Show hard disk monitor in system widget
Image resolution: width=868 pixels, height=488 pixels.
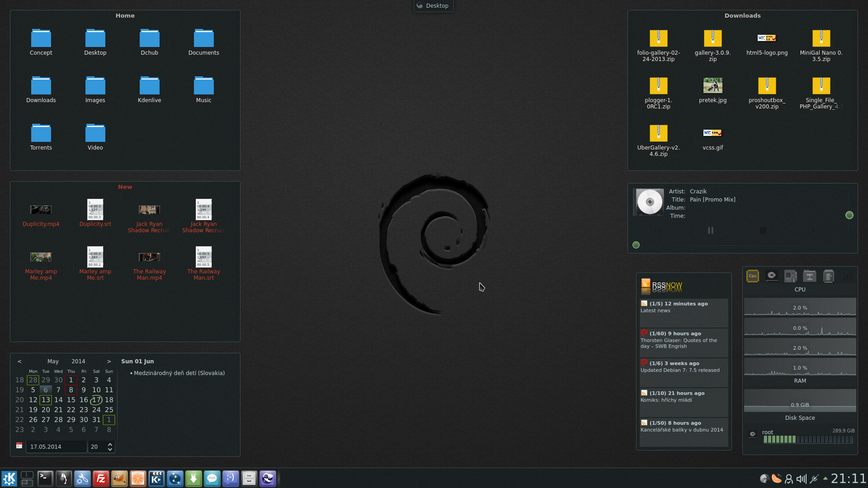(772, 276)
